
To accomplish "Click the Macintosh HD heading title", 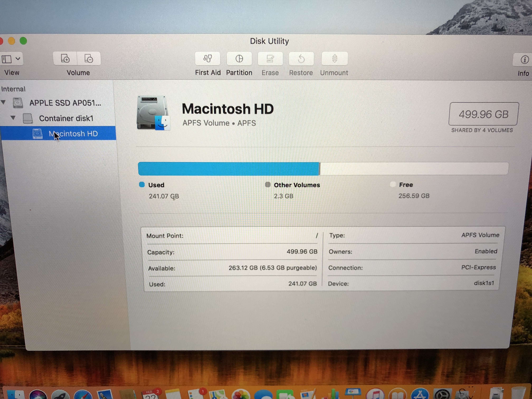I will pos(227,109).
